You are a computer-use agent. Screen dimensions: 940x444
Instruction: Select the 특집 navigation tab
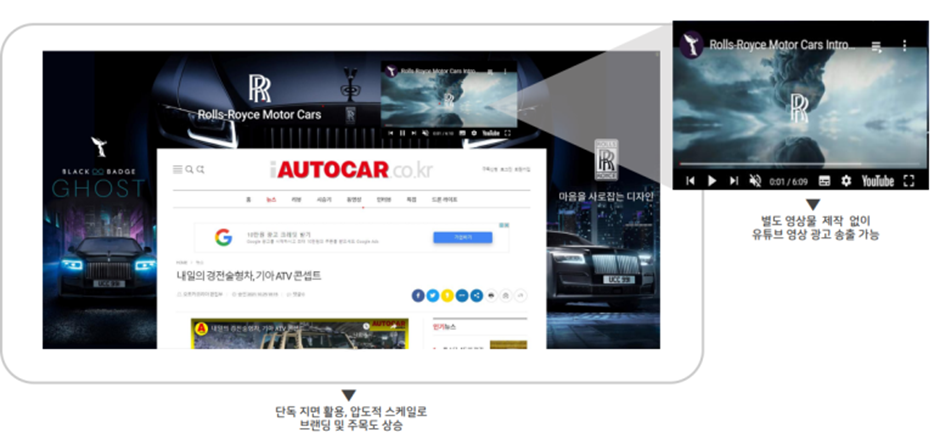[411, 200]
